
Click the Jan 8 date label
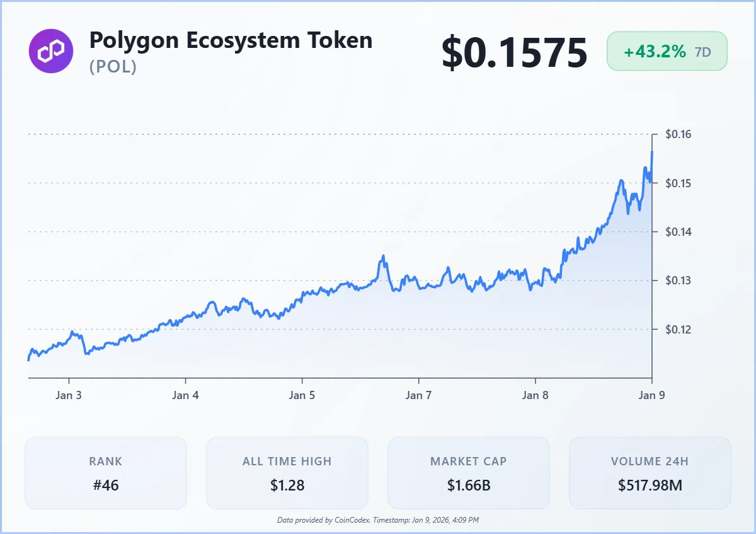click(535, 395)
